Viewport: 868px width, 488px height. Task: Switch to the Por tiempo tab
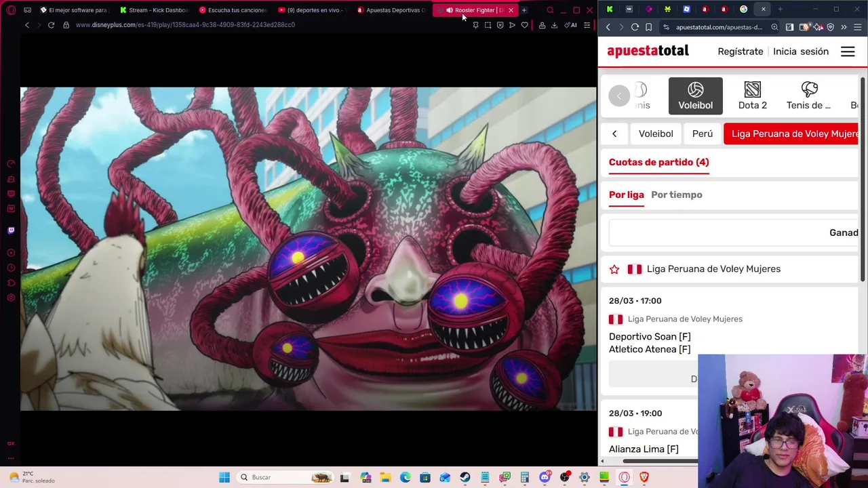tap(677, 195)
